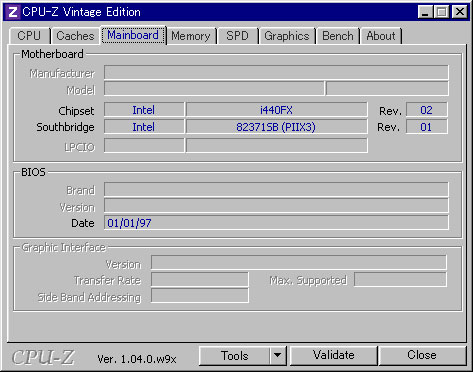Click the Validate button
This screenshot has width=473, height=372.
[x=334, y=356]
